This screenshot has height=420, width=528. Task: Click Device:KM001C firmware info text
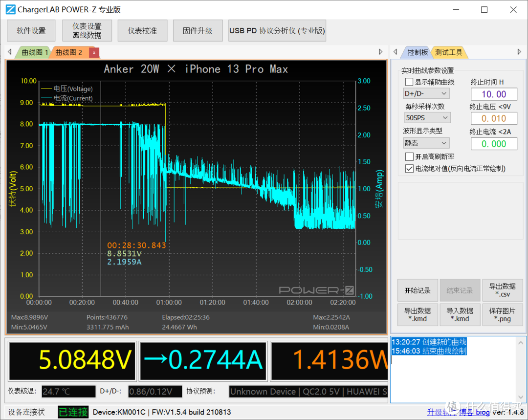(x=162, y=412)
